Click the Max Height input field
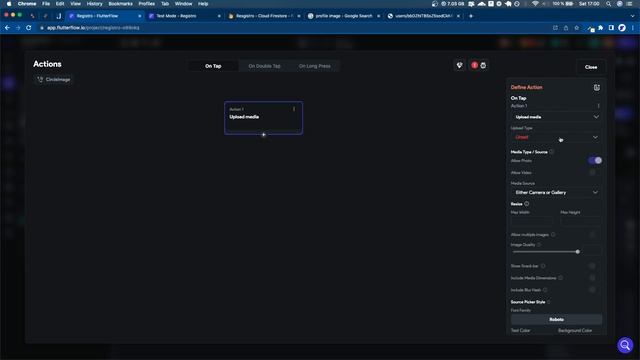 (x=580, y=221)
